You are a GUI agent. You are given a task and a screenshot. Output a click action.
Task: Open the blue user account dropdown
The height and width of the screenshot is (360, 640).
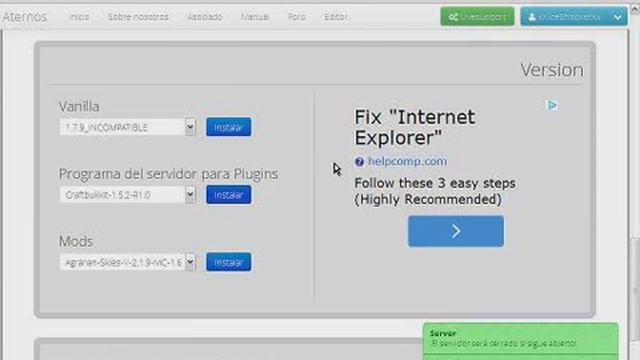(x=573, y=17)
